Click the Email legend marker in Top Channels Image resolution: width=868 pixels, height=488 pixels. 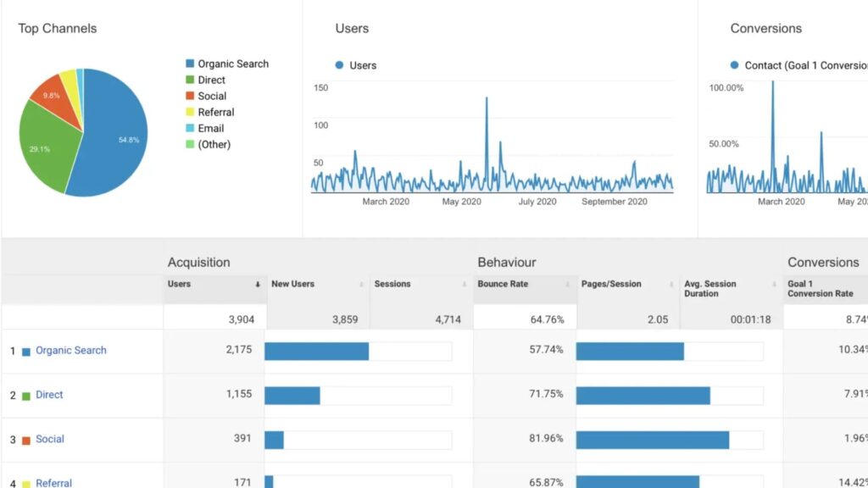click(x=188, y=128)
